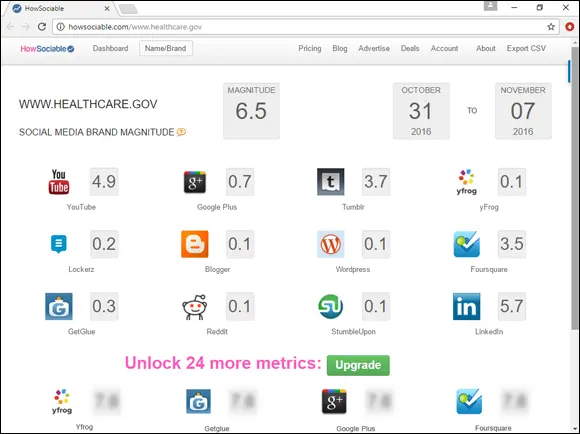Click the StumbleUpon label text
This screenshot has width=580, height=434.
[353, 332]
